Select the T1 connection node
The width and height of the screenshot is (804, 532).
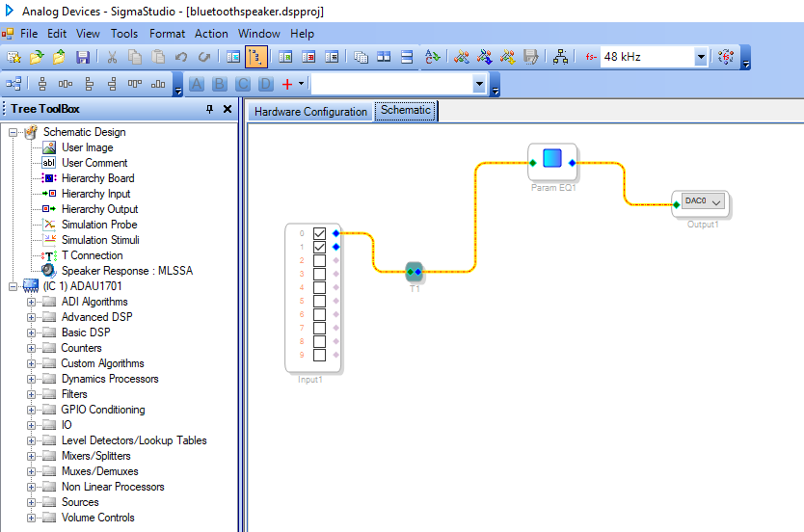click(415, 272)
